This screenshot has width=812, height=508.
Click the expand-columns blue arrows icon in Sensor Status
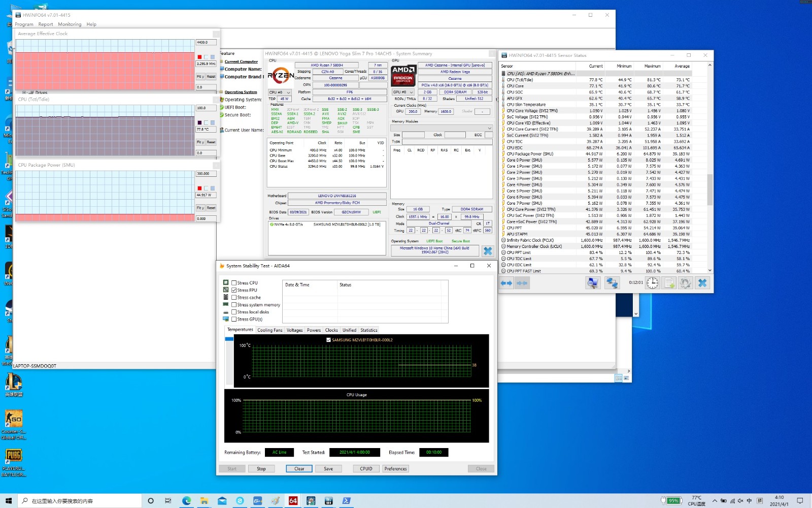click(506, 283)
